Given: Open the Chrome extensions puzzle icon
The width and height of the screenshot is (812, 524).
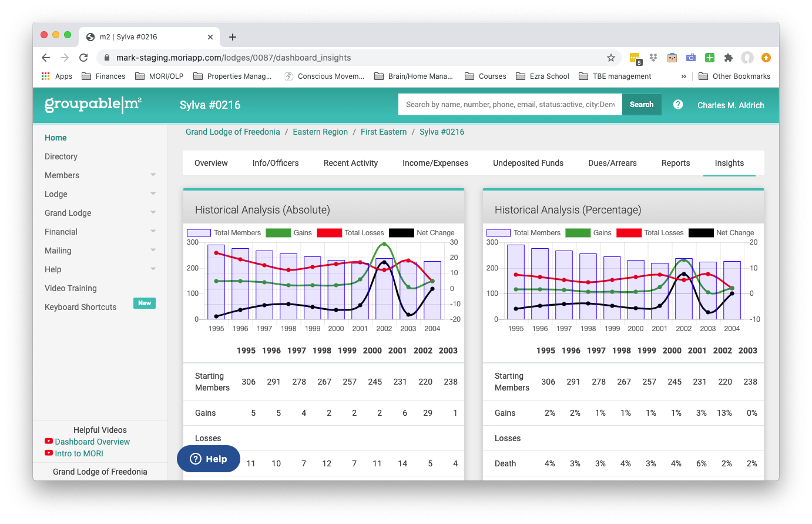Looking at the screenshot, I should (729, 58).
